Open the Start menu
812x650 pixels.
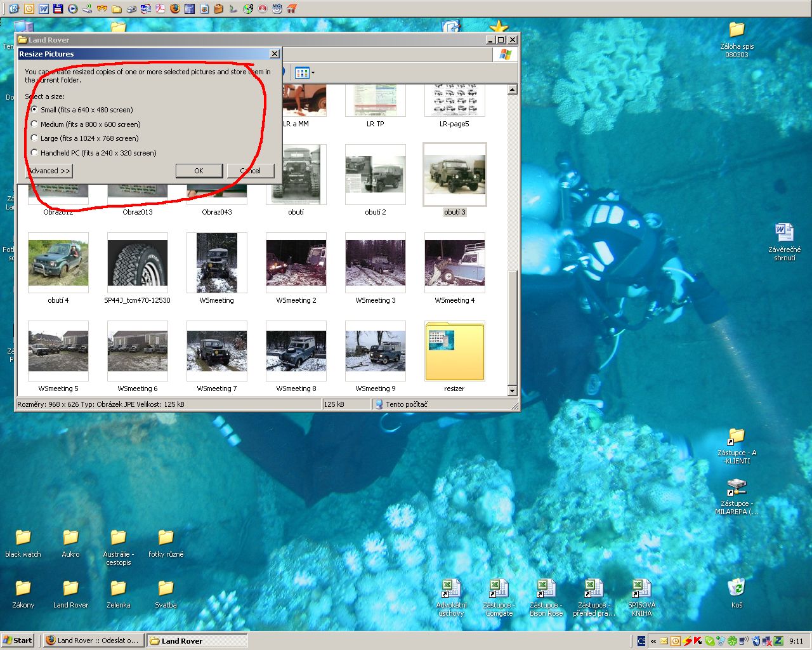click(x=18, y=640)
